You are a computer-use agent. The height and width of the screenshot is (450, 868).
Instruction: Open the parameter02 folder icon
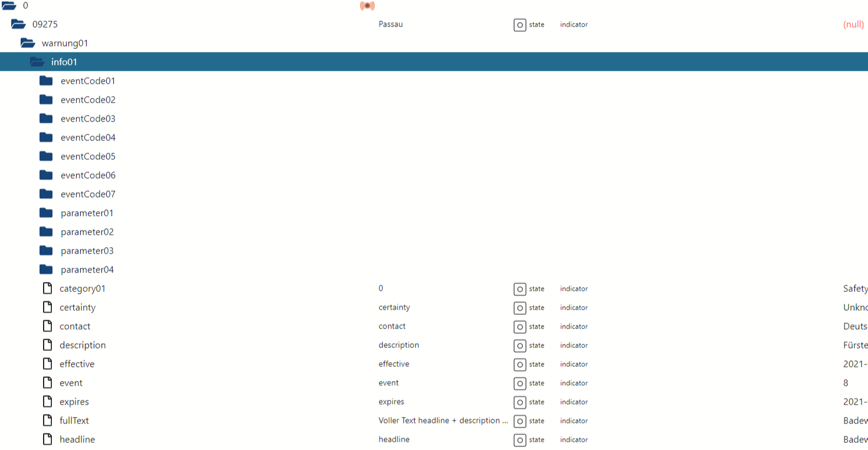tap(46, 232)
